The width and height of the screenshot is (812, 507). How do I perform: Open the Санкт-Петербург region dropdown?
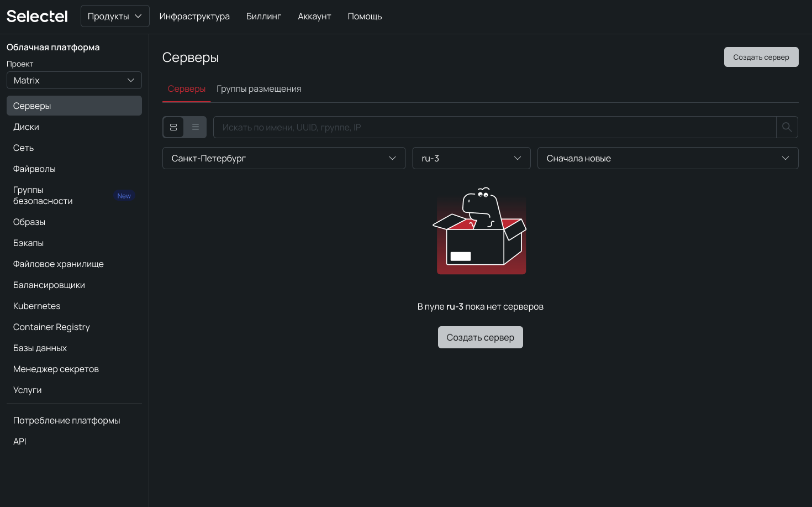click(x=284, y=158)
